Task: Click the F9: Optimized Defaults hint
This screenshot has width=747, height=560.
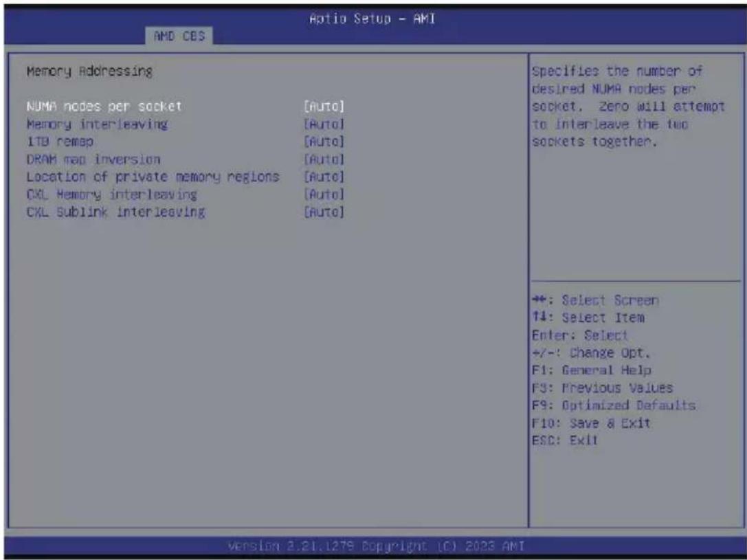Action: pos(614,405)
